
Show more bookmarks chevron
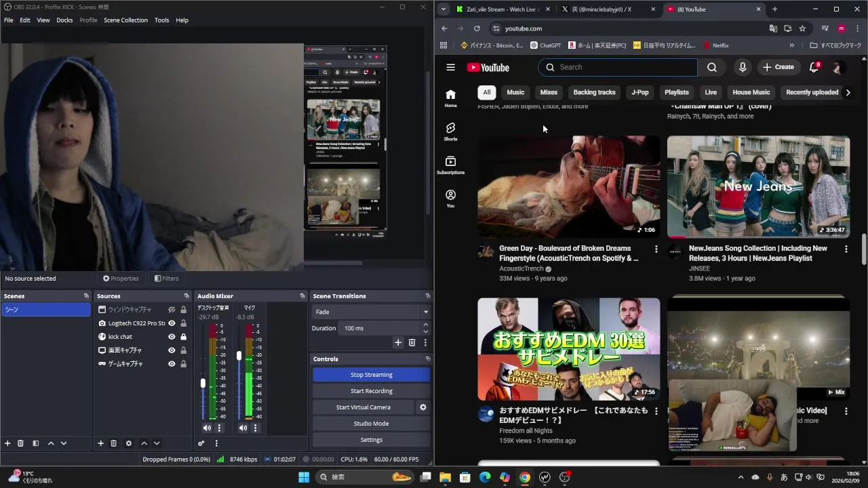791,45
